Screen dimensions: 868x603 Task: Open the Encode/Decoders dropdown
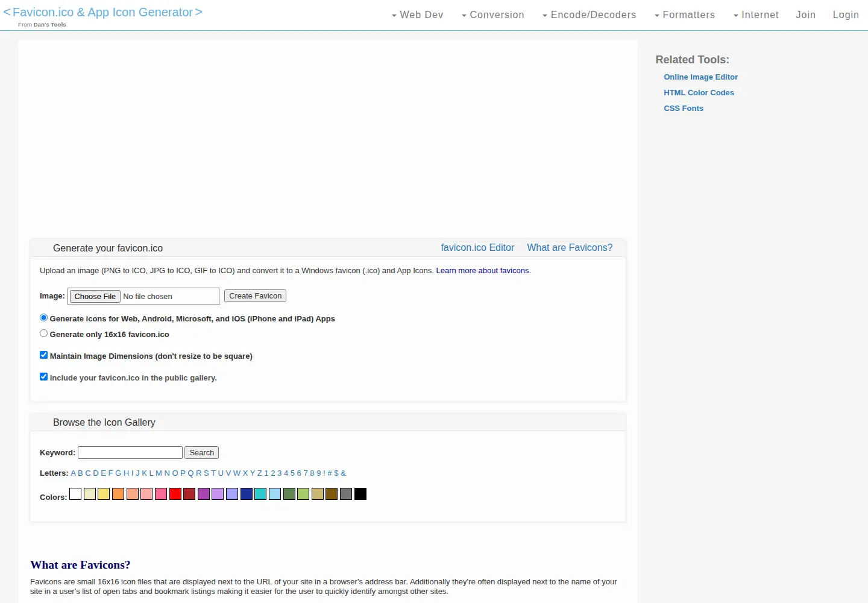coord(589,15)
